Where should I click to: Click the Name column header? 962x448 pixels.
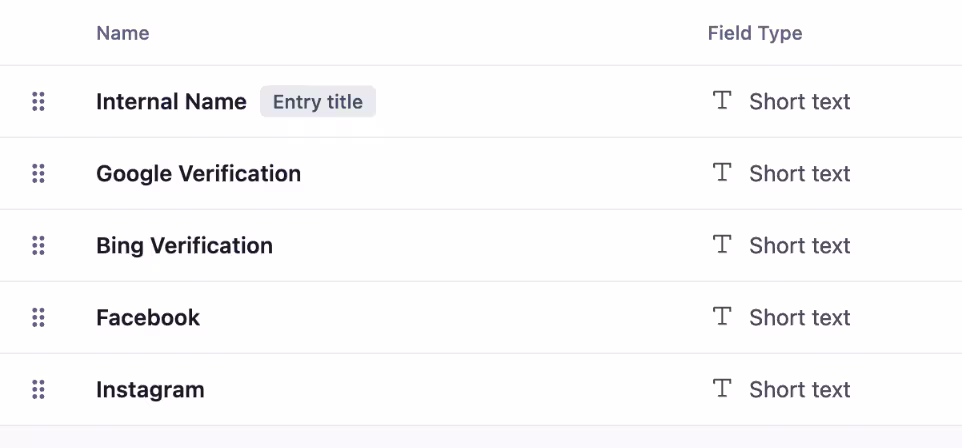(x=123, y=33)
